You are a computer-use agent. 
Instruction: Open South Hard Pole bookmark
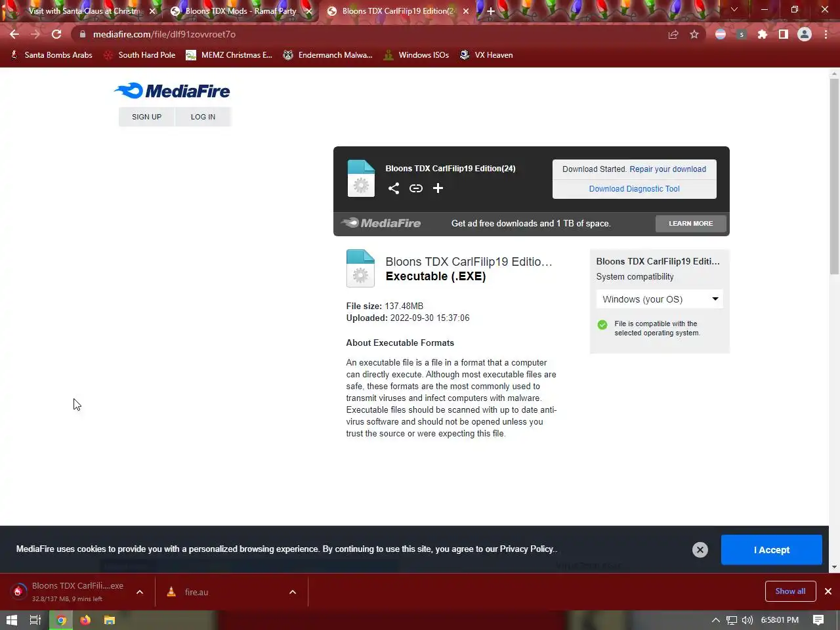[139, 55]
